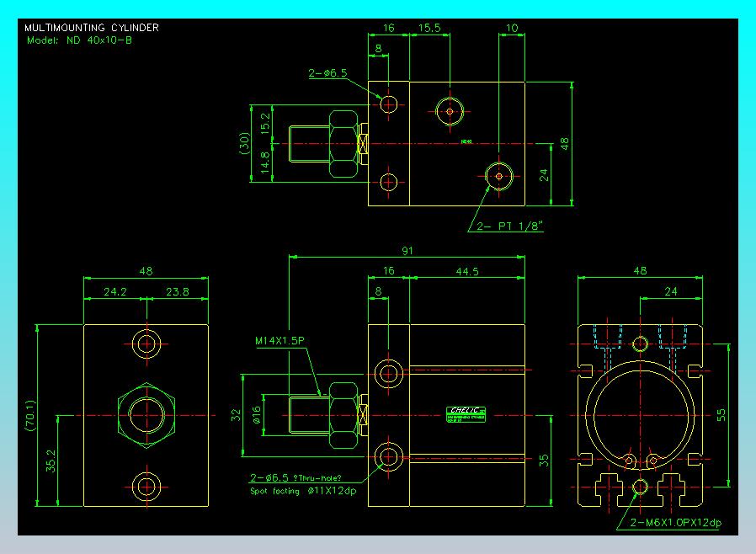Select the 2-M6X1.0PX12dp callout

click(676, 523)
